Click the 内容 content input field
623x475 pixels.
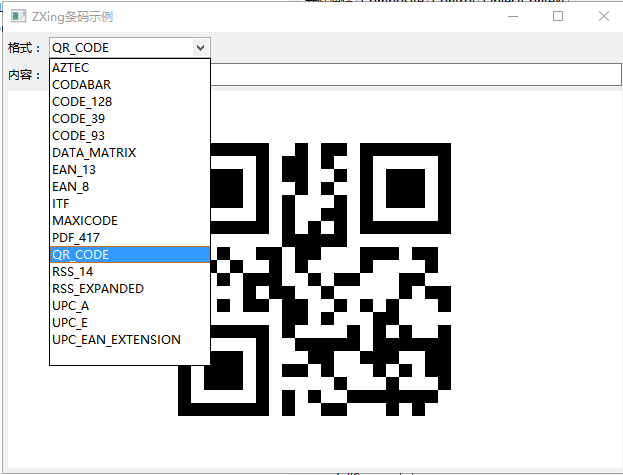coord(416,74)
